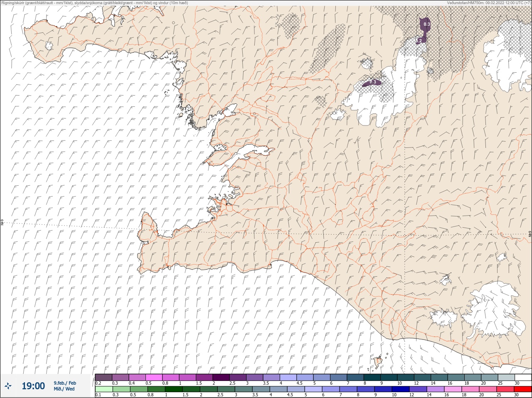Select the lavender swatch starting at 4 in top row
The image size is (532, 398).
288,377
